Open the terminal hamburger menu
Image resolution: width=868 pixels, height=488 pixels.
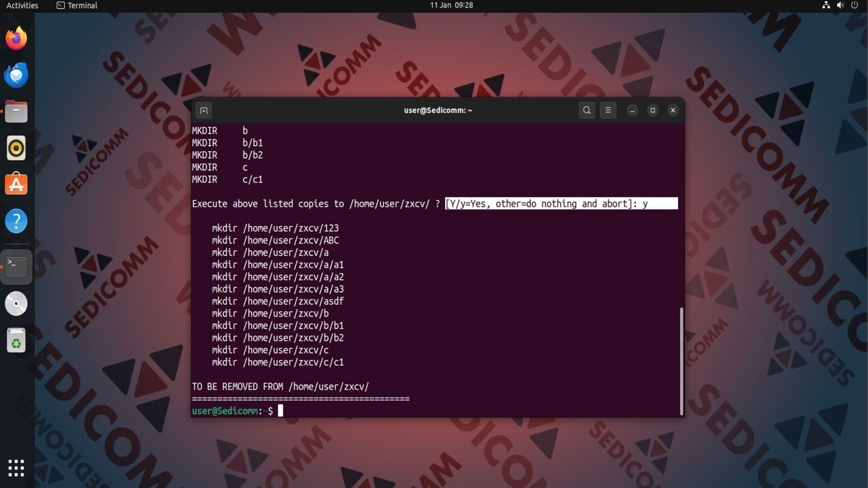tap(608, 110)
